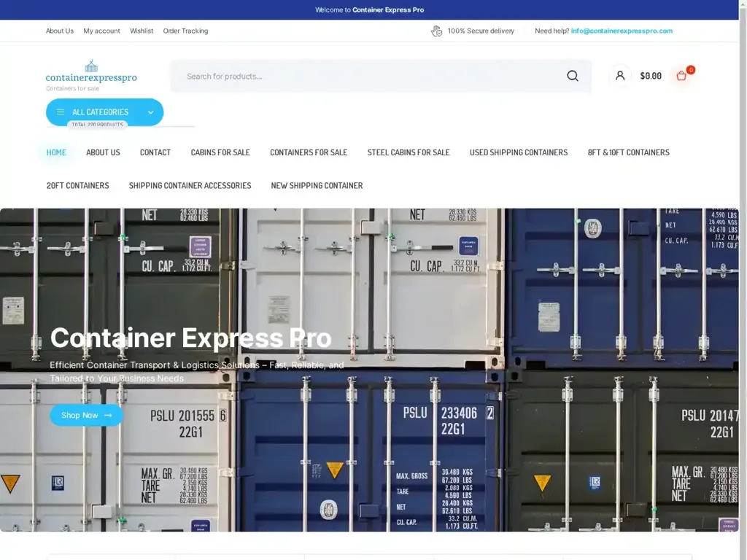
Task: Open New Shipping Container menu
Action: click(317, 186)
